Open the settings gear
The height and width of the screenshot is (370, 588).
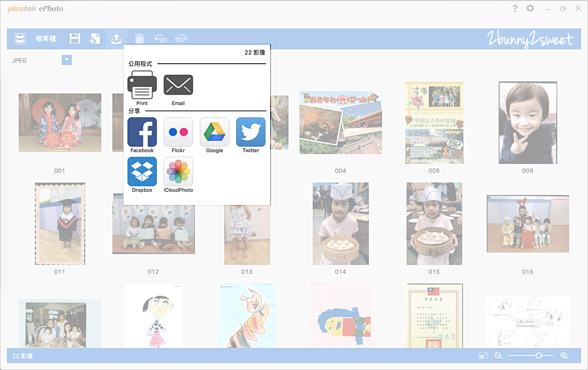tap(530, 8)
